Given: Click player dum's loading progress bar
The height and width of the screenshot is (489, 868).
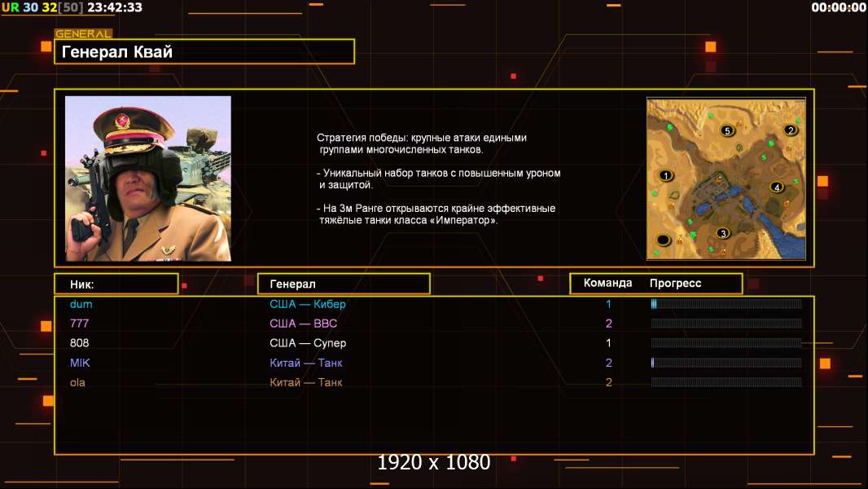Looking at the screenshot, I should [726, 304].
